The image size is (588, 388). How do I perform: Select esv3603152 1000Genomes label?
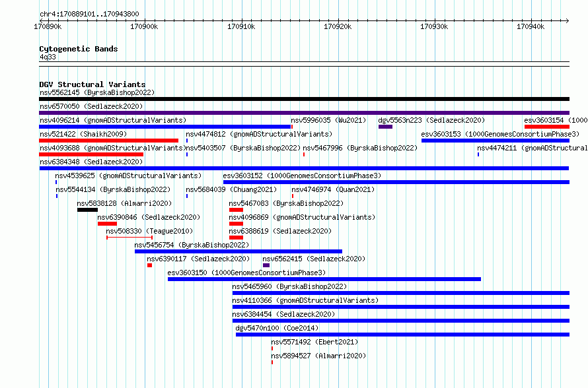302,176
